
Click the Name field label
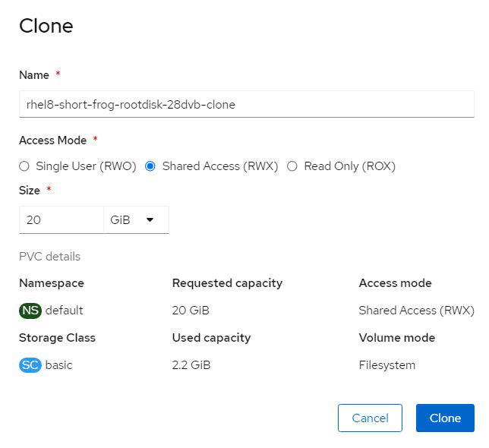point(34,75)
